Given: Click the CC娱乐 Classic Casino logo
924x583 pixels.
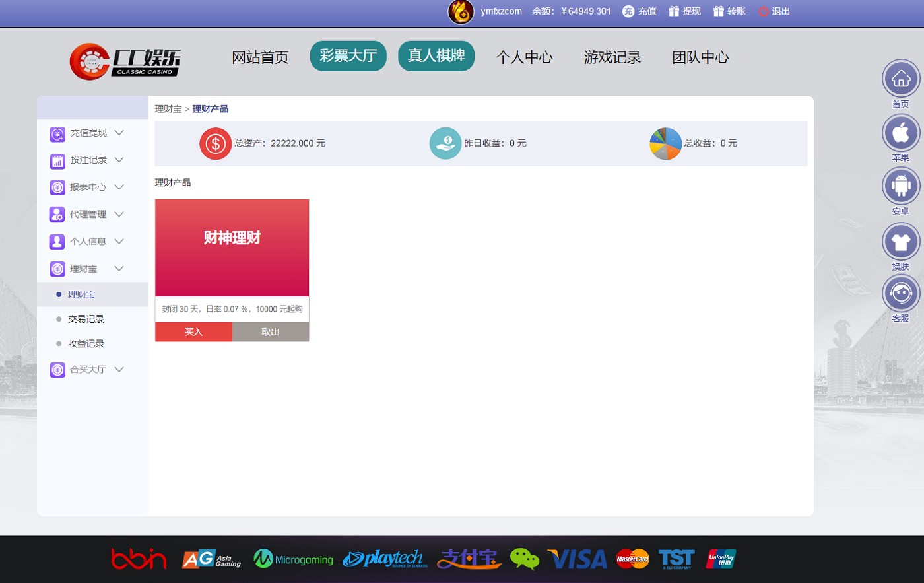Looking at the screenshot, I should tap(125, 61).
